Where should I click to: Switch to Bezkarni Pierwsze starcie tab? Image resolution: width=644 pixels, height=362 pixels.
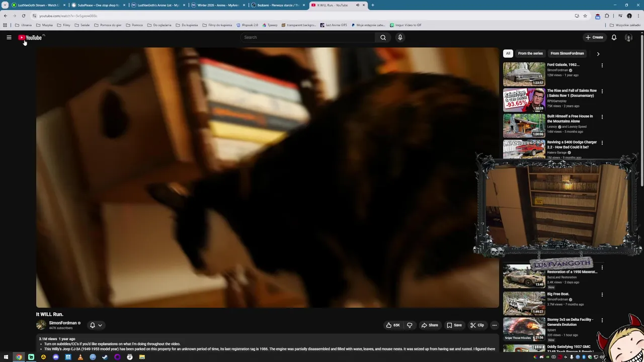[278, 5]
